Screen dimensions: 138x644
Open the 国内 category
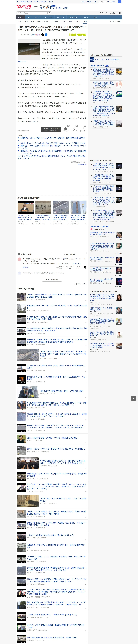26,21
